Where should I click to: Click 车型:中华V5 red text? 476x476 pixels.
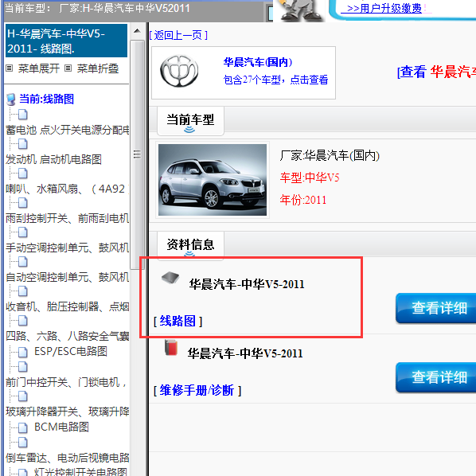tap(310, 178)
